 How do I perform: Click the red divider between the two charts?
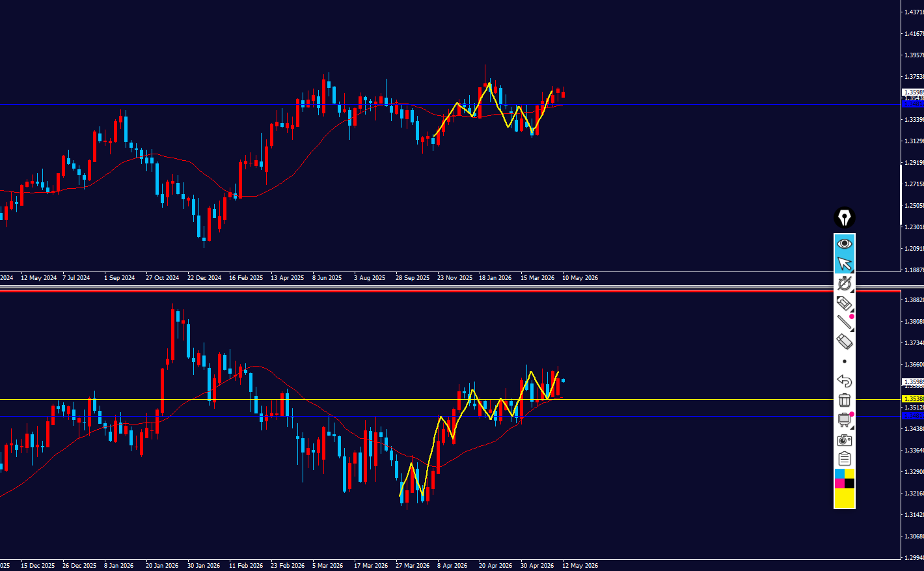coord(449,291)
